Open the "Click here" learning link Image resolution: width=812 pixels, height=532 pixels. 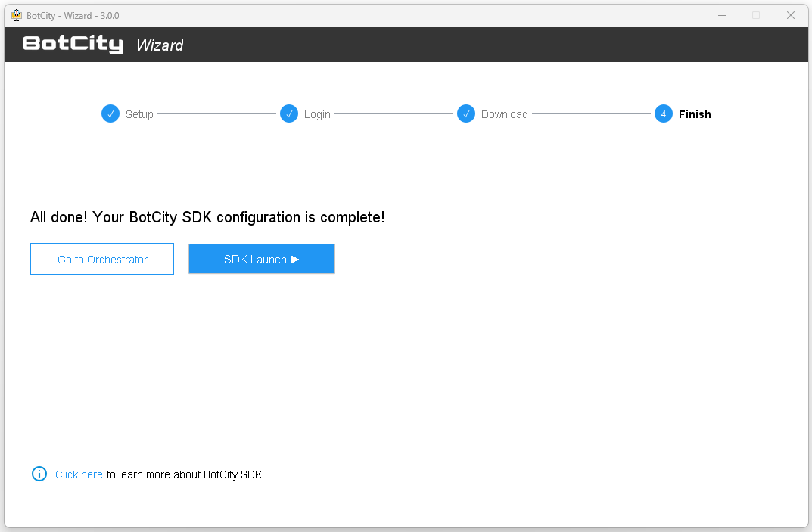coord(79,474)
